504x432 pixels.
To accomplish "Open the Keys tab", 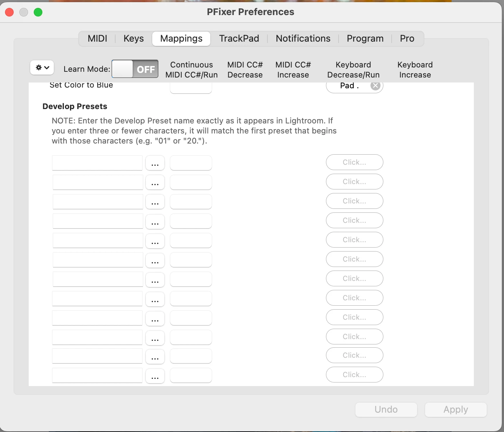I will pos(134,38).
